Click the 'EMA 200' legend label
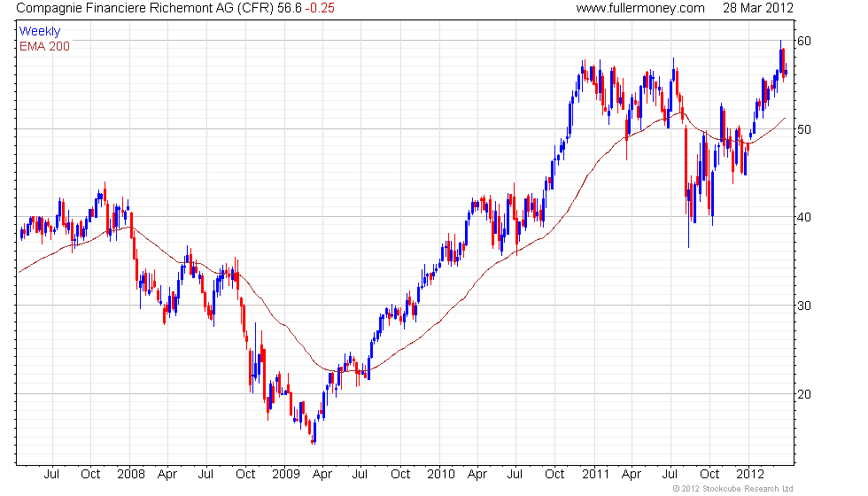The image size is (868, 496). [44, 46]
